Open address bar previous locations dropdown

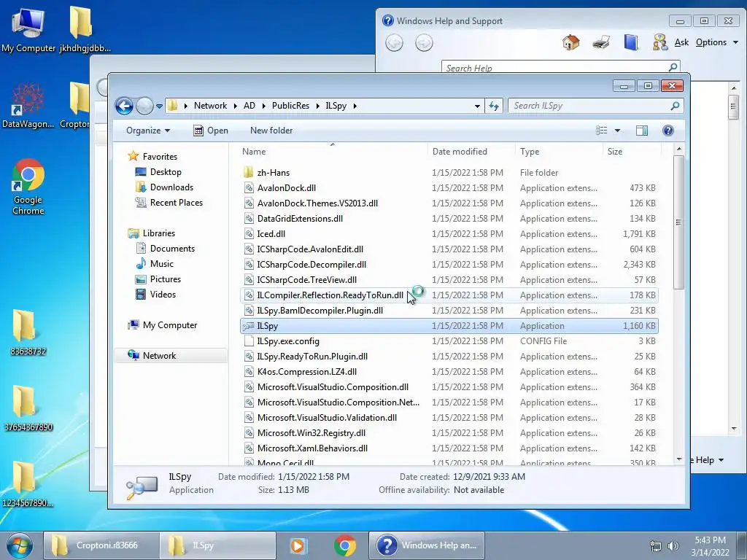point(477,106)
